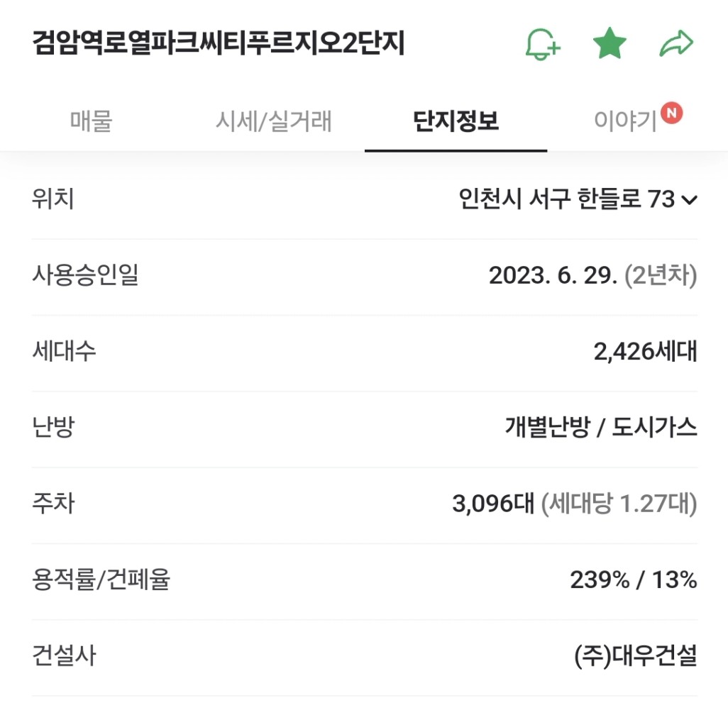Viewport: 728px width, 710px height.
Task: Tap the 개별난방 / 도시가스 heating value
Action: coord(601,427)
